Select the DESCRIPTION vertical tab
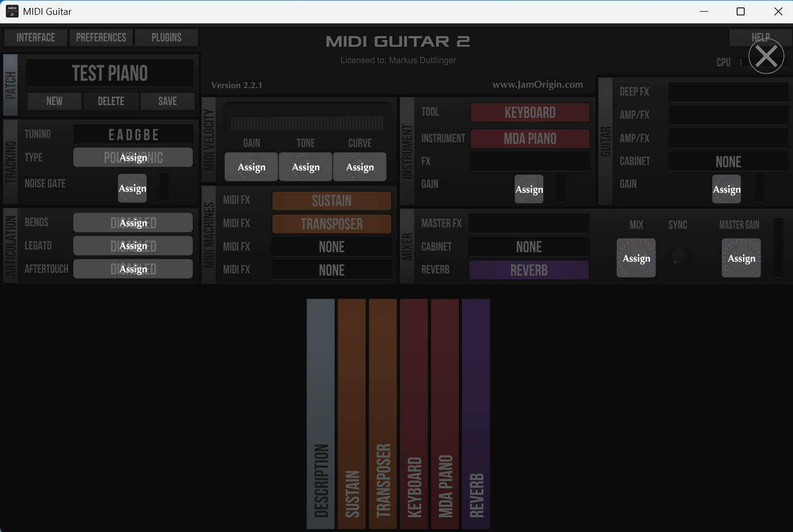This screenshot has height=532, width=793. (321, 414)
